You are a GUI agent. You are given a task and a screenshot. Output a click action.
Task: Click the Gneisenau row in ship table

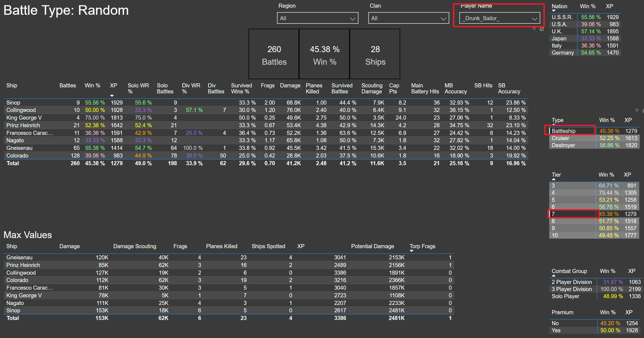pyautogui.click(x=19, y=148)
